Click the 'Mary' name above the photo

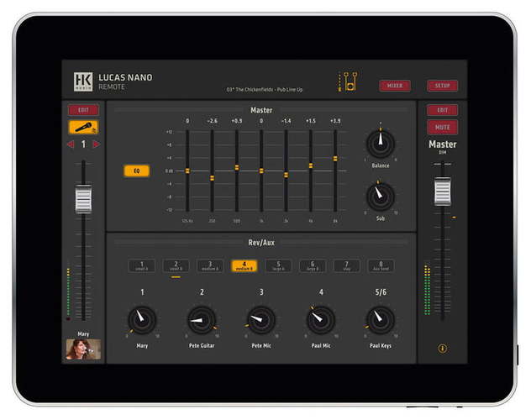pos(83,334)
